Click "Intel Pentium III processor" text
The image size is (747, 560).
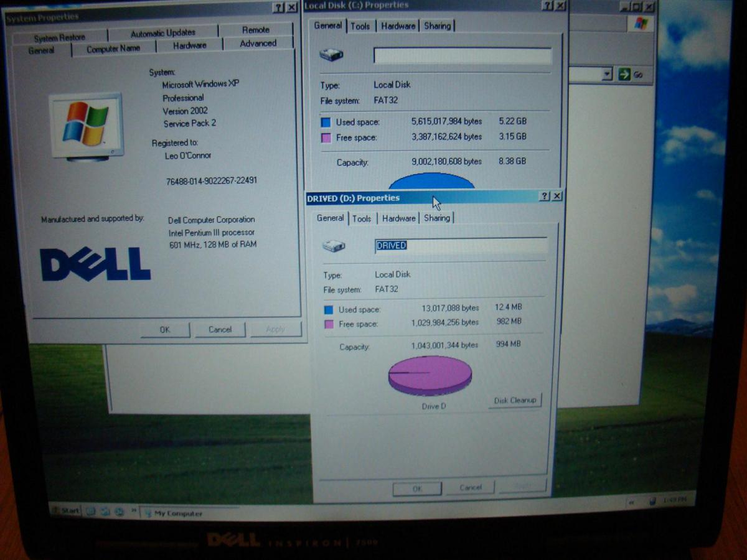(212, 233)
